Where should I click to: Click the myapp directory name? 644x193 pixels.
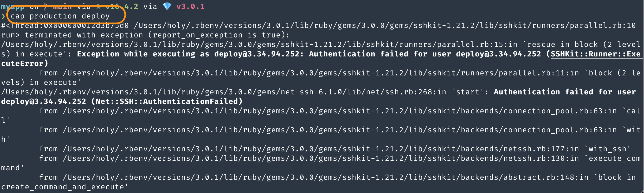(x=13, y=6)
